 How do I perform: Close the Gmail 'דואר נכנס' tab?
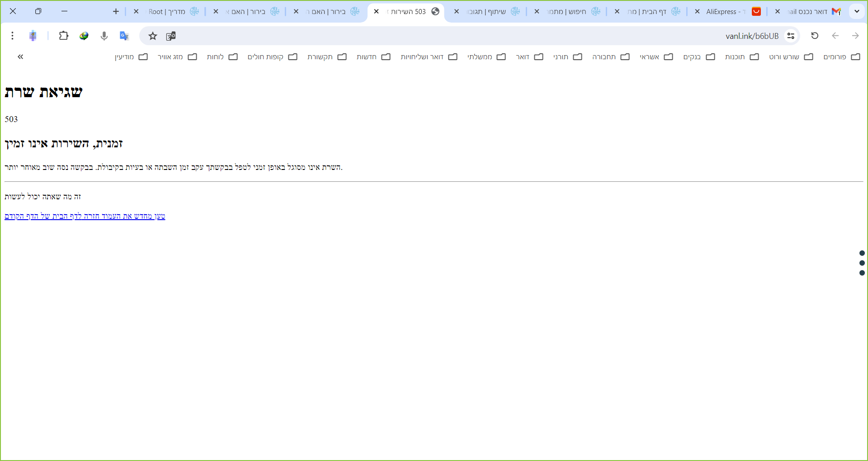click(777, 12)
